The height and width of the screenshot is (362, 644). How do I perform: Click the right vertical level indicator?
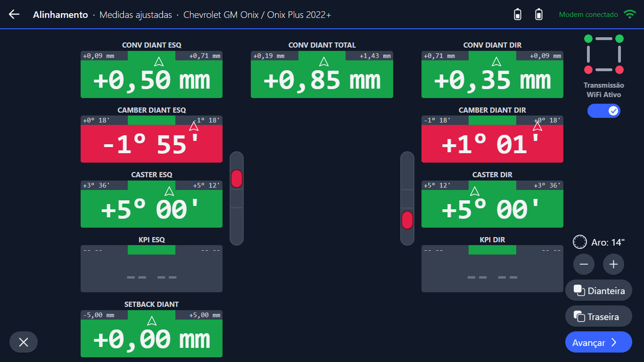(407, 198)
